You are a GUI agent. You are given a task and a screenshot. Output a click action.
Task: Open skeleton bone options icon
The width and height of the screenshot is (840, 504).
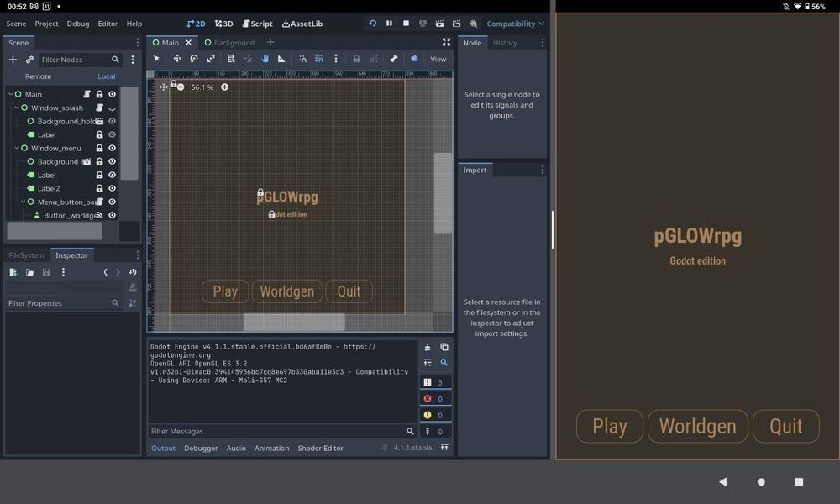click(x=393, y=59)
